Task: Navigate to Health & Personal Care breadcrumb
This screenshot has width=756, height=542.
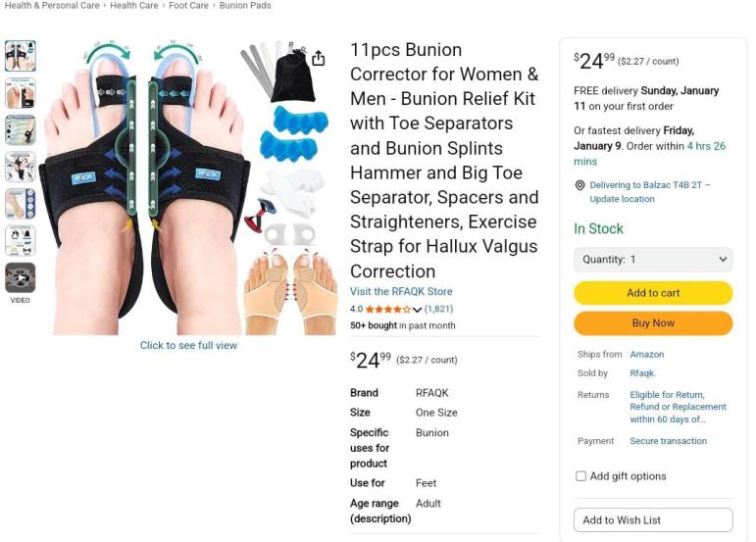Action: point(52,6)
